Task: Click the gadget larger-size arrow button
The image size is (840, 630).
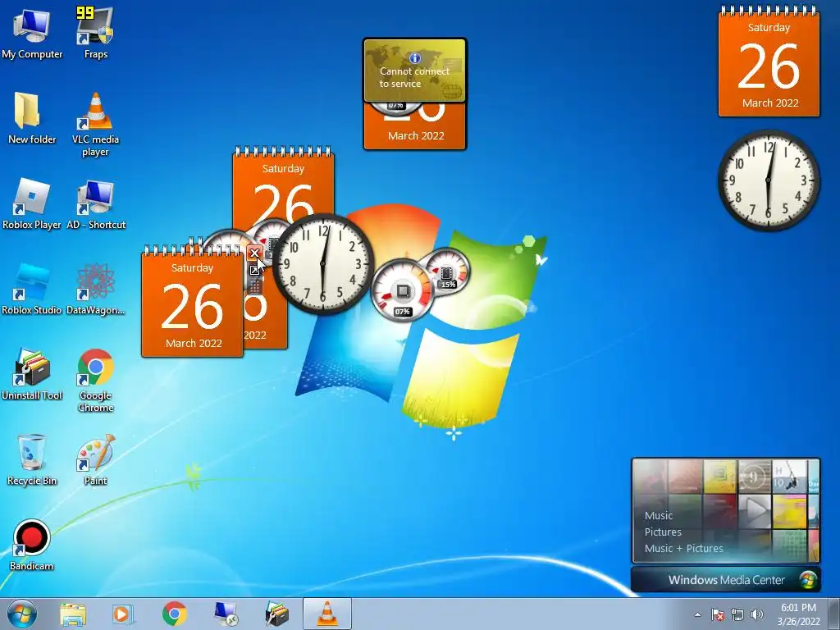Action: (254, 269)
